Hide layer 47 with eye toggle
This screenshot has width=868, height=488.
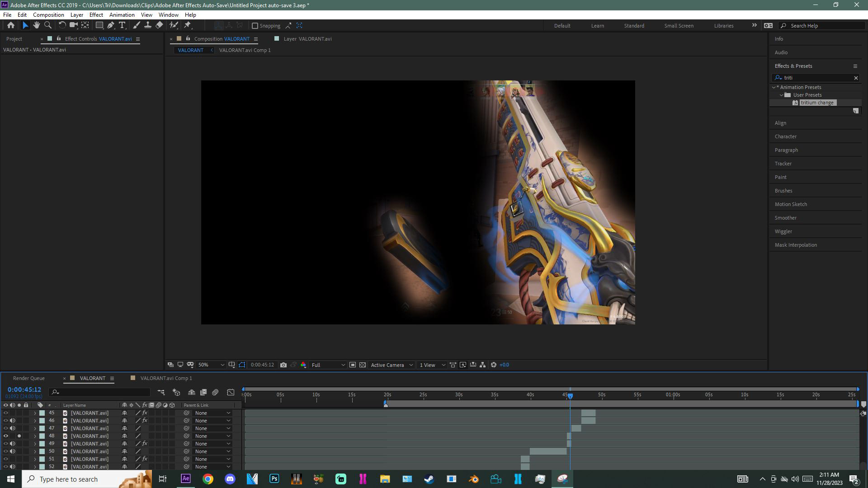6,428
